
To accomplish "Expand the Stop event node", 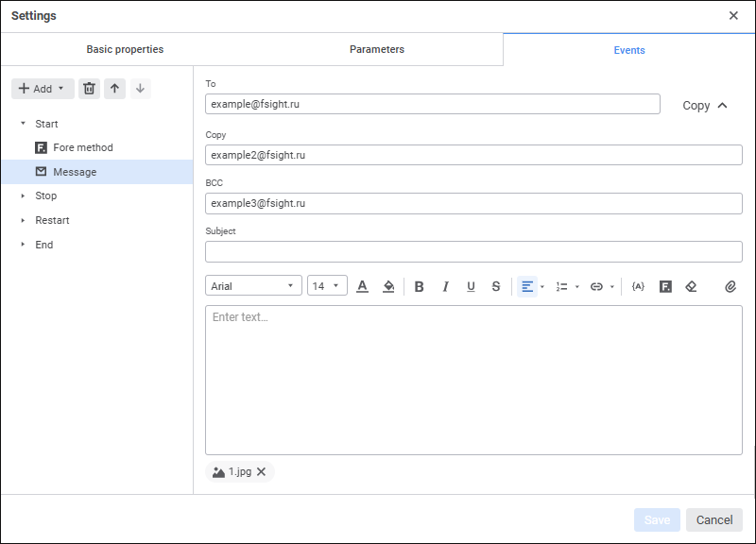I will [23, 196].
